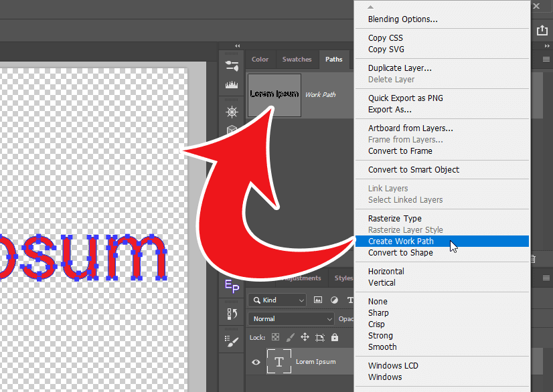Set text orientation to Vertical
This screenshot has width=553, height=392.
tap(442, 282)
